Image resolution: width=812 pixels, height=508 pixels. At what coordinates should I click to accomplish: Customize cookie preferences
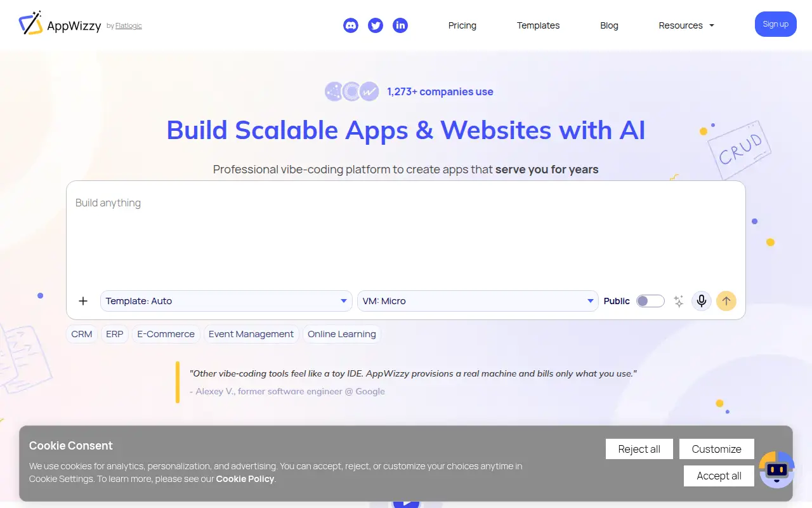coord(717,449)
